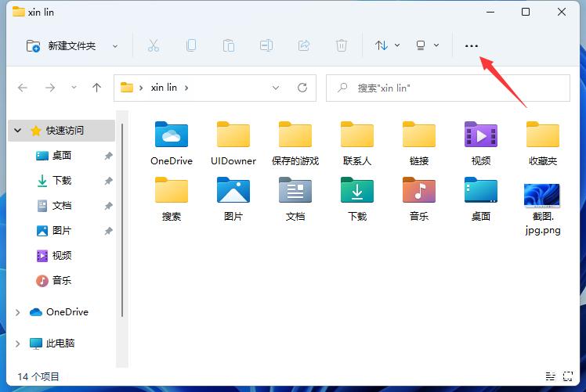Select the 桌面 folder in file area
The width and height of the screenshot is (586, 392).
tap(481, 200)
